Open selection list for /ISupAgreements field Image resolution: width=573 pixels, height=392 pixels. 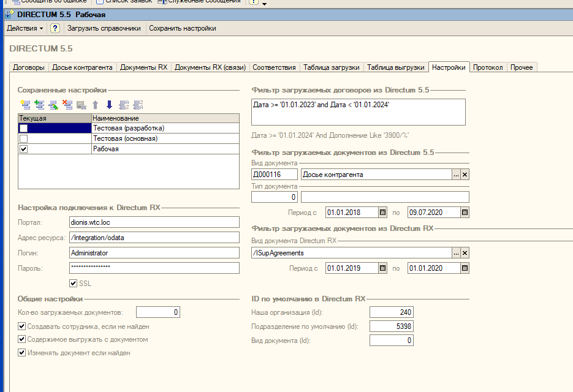tap(455, 253)
